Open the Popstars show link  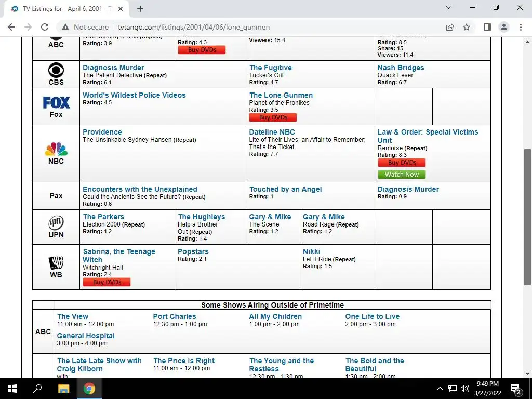coord(193,252)
